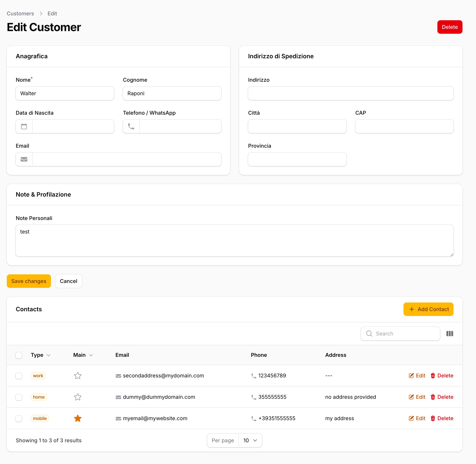Toggle the select-all checkbox in Contacts header
The image size is (476, 464).
[19, 355]
